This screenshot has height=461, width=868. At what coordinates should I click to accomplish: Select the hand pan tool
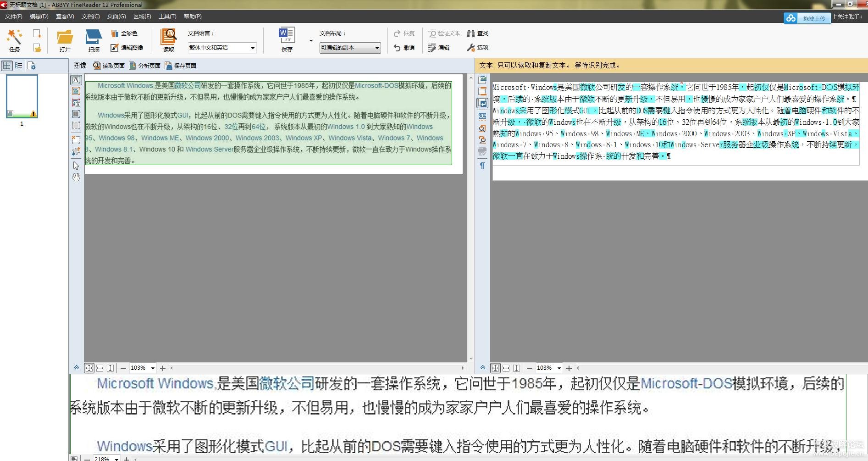[76, 177]
